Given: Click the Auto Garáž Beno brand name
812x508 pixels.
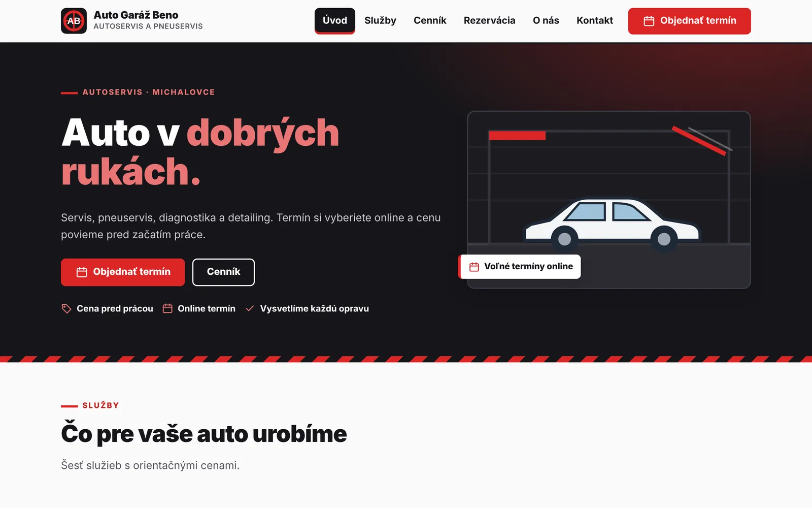Looking at the screenshot, I should (136, 15).
